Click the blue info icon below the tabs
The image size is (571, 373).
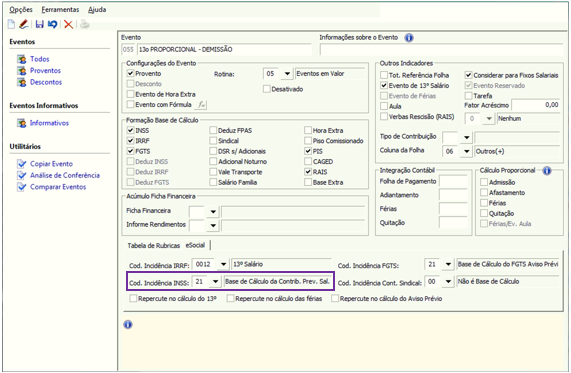pyautogui.click(x=128, y=324)
